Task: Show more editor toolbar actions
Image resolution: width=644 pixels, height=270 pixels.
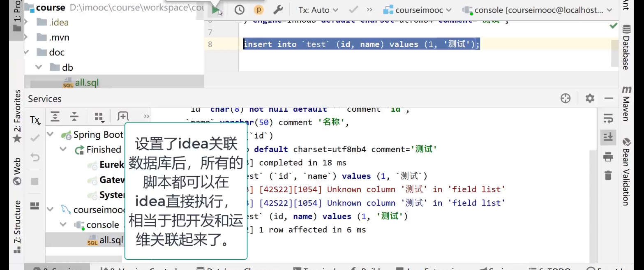Action: tap(369, 9)
